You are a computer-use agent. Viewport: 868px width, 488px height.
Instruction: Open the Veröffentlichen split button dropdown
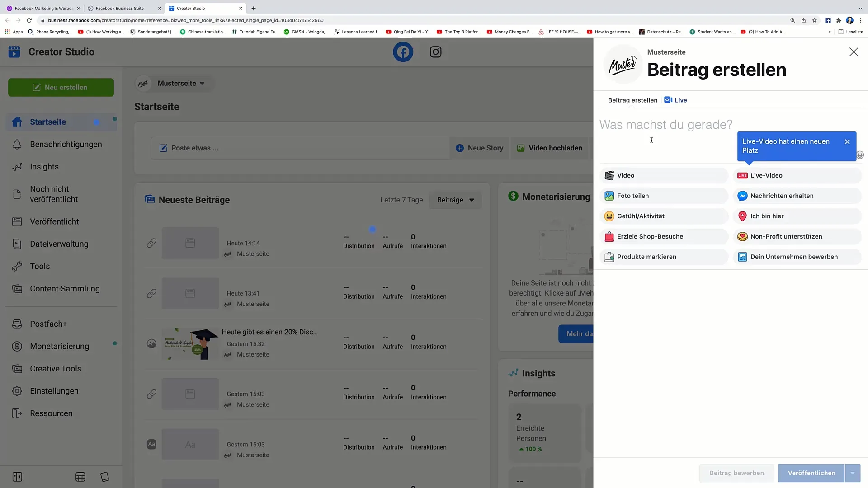pyautogui.click(x=852, y=473)
